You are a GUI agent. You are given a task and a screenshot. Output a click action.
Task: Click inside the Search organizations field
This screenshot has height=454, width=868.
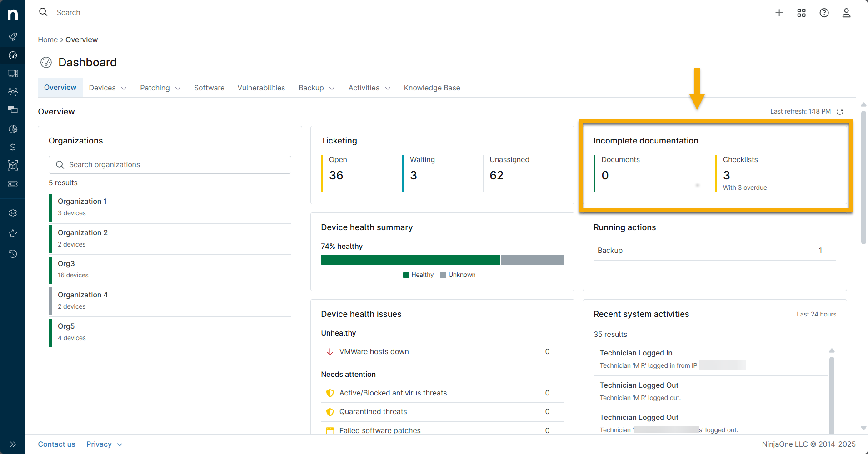click(170, 164)
